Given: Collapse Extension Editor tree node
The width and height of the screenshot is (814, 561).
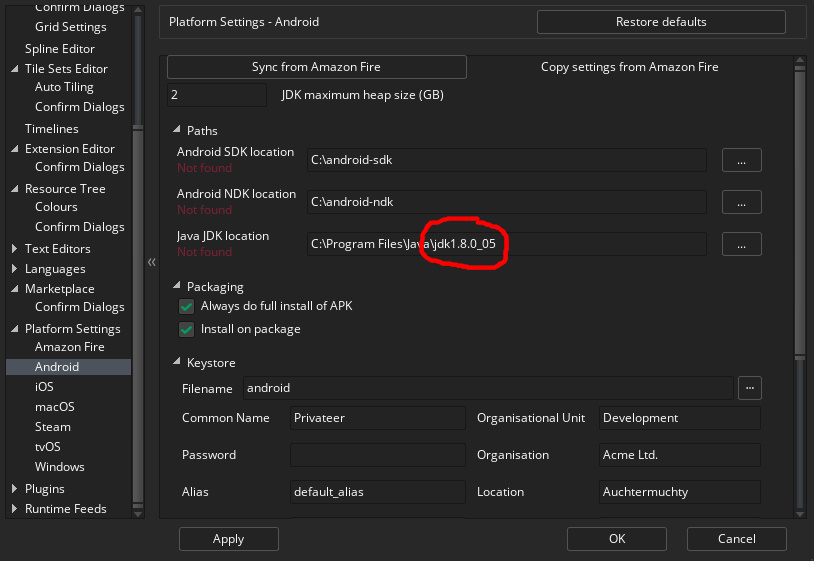Looking at the screenshot, I should [15, 149].
